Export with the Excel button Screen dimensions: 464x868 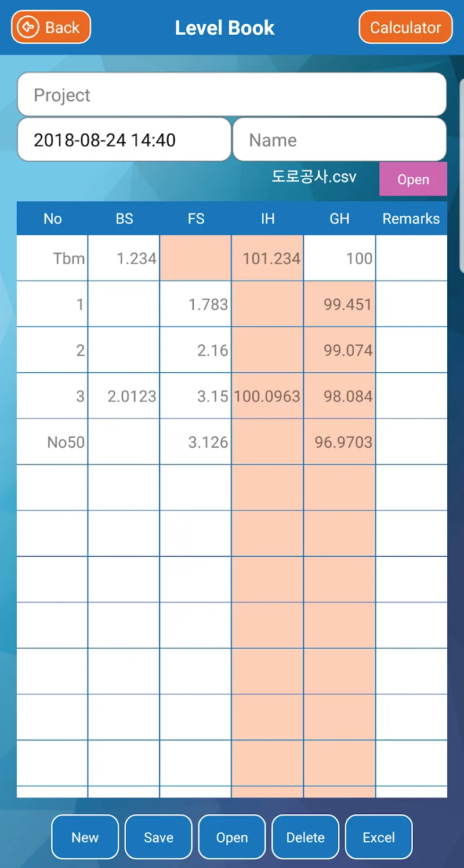coord(379,837)
